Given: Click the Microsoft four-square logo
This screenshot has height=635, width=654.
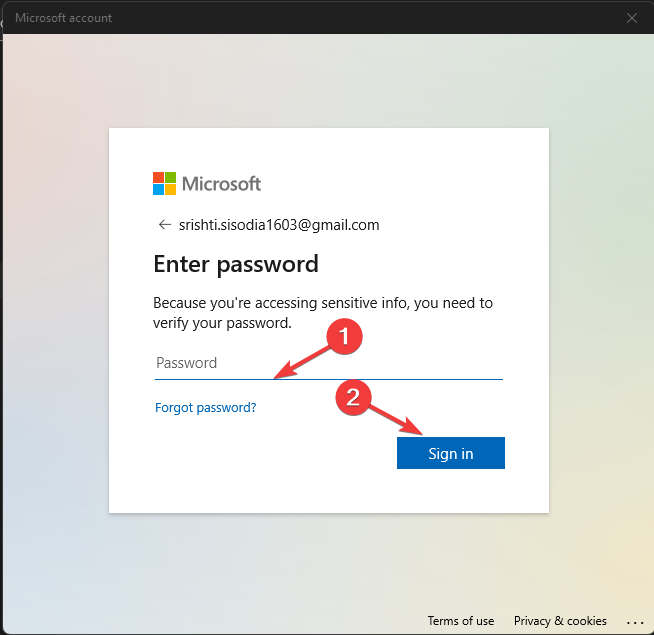Looking at the screenshot, I should pos(164,184).
